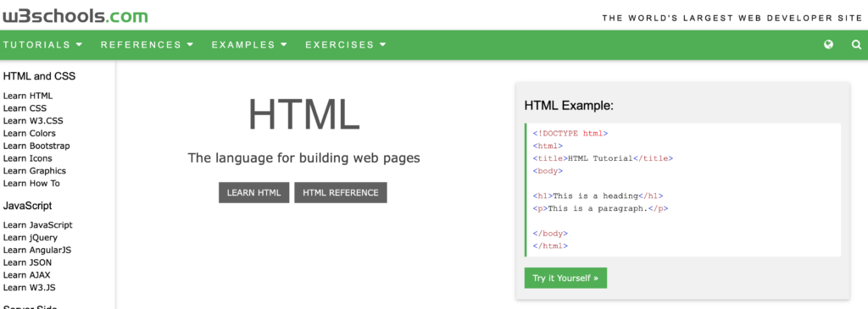Viewport: 868px width, 309px height.
Task: Click the globe translate icon
Action: click(828, 45)
